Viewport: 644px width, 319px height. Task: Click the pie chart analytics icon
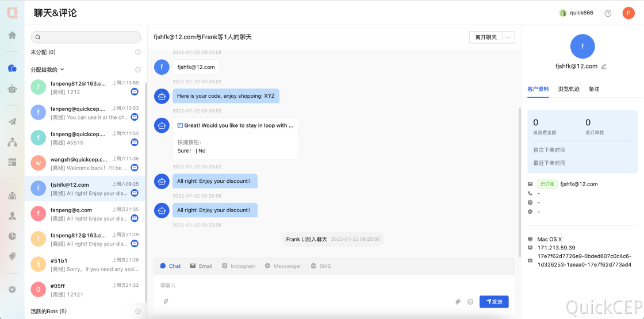12,236
